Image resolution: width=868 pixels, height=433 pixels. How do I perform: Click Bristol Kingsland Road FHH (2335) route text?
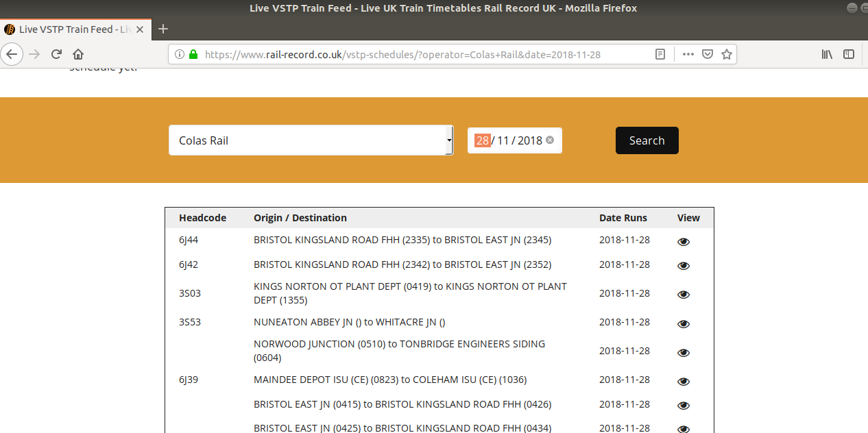(x=402, y=240)
